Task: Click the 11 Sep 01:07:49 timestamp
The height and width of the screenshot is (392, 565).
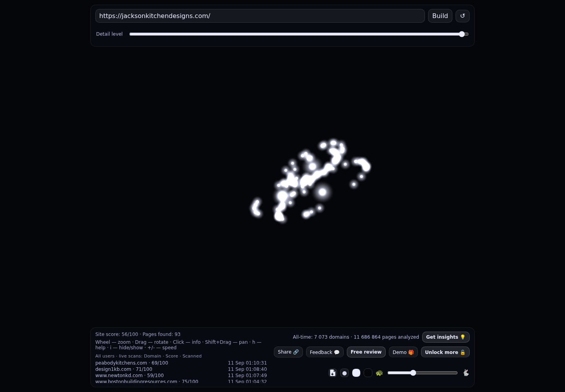Action: tap(247, 376)
